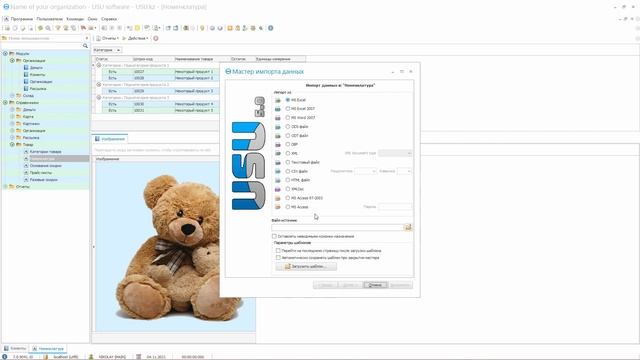Select the MS Excel import radio button

click(x=288, y=100)
